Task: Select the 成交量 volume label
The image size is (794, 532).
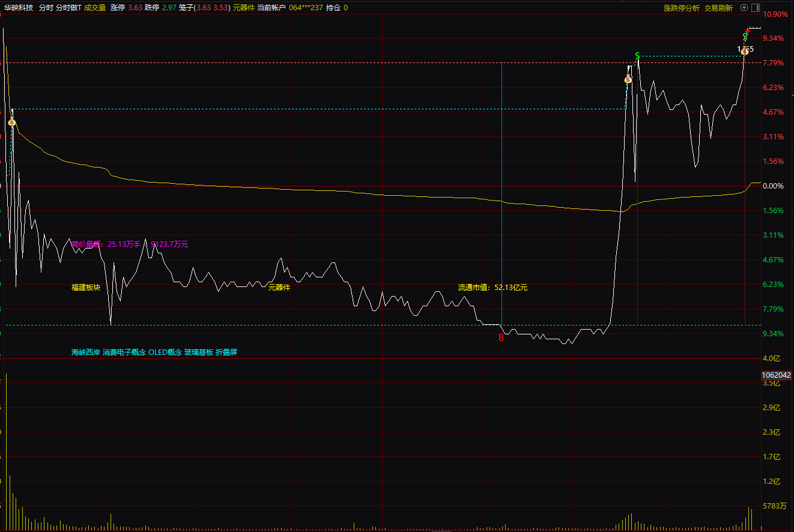Action: click(x=95, y=8)
